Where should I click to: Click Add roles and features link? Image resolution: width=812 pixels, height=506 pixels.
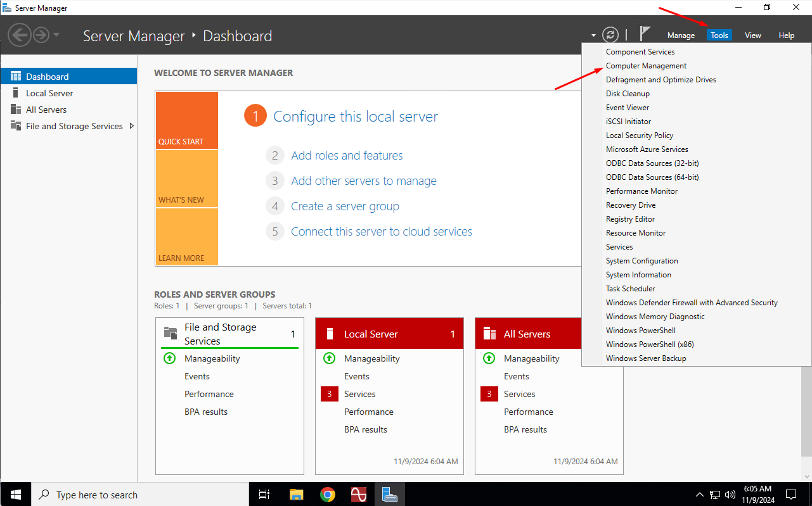coord(347,156)
